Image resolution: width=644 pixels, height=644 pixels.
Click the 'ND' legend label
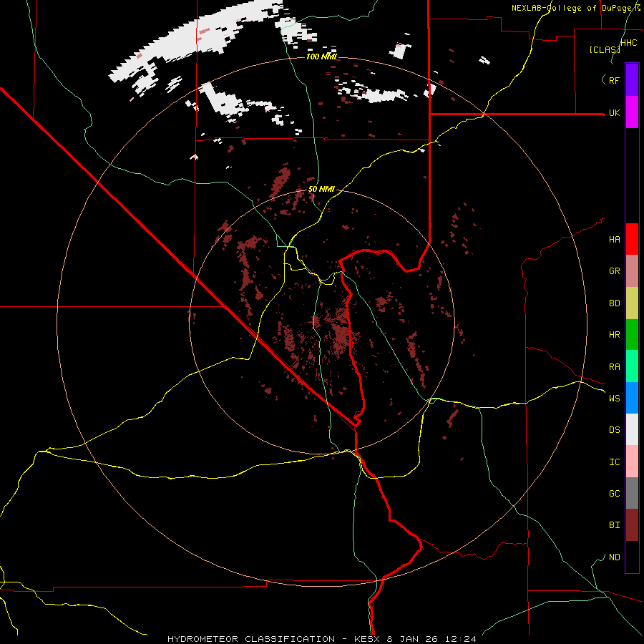614,557
